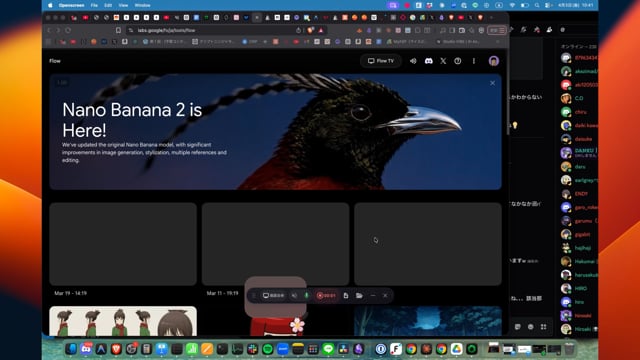
Task: Open the folder icon in recorder bar
Action: [x=359, y=296]
